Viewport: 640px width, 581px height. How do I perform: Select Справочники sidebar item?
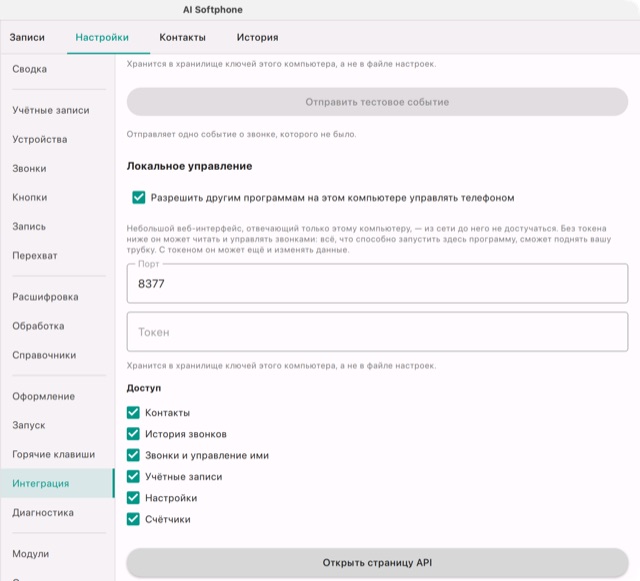44,355
